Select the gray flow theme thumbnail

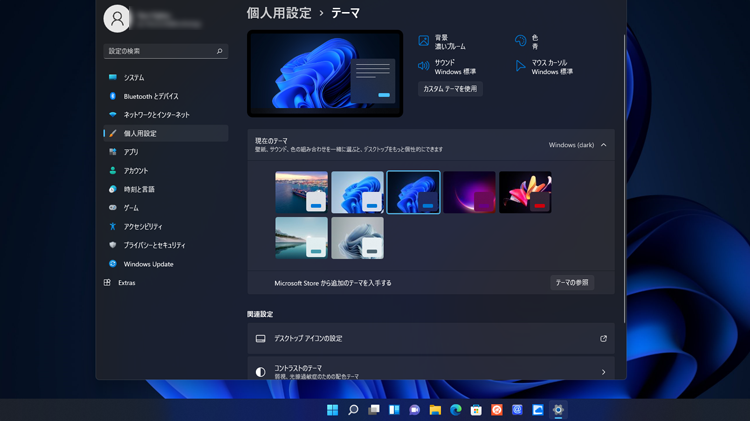pyautogui.click(x=357, y=238)
